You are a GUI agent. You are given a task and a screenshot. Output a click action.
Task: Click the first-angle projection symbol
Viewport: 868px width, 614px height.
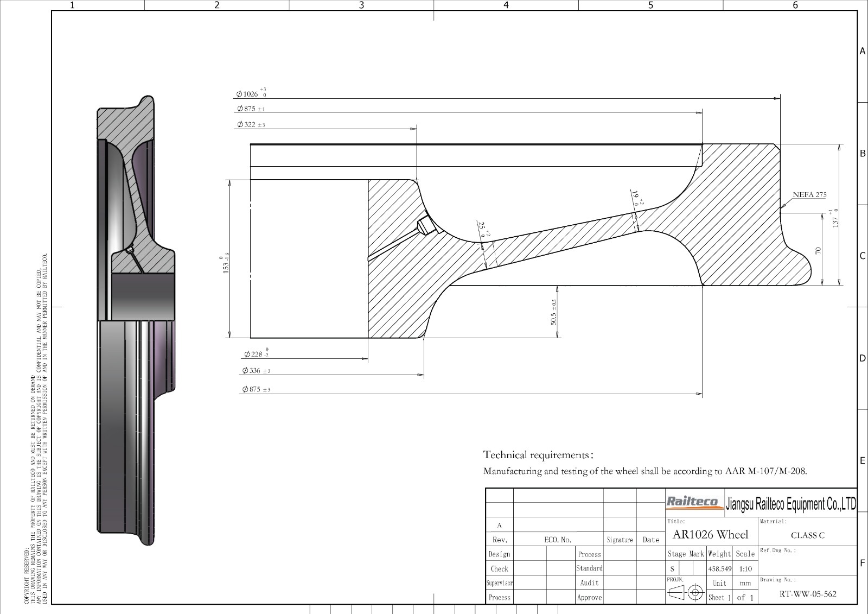click(685, 593)
